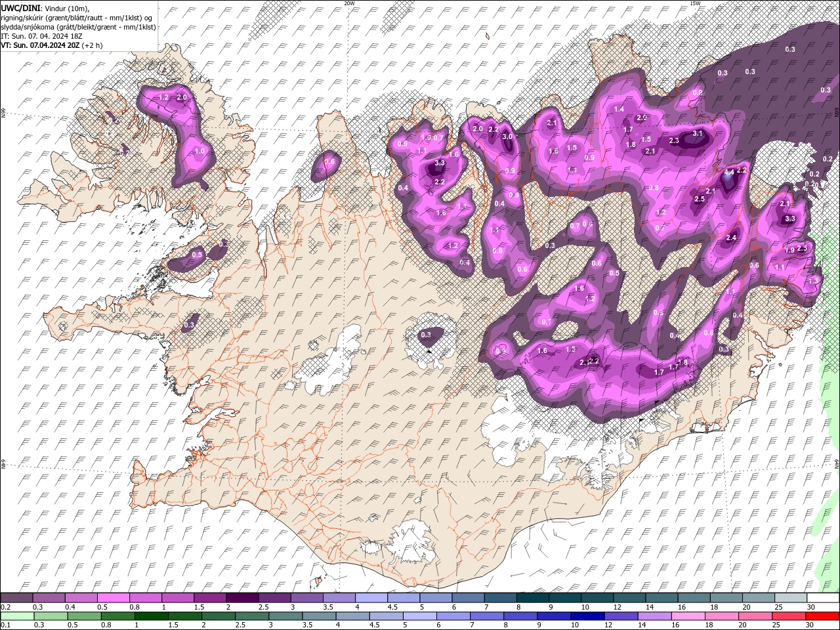Click the 15W longitude label

coord(695,3)
